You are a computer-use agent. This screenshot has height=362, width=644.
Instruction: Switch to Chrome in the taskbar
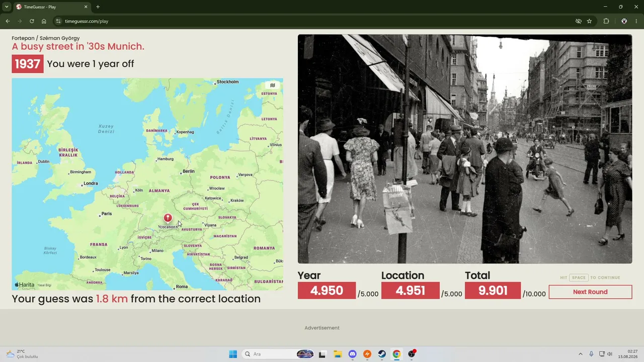tap(396, 354)
